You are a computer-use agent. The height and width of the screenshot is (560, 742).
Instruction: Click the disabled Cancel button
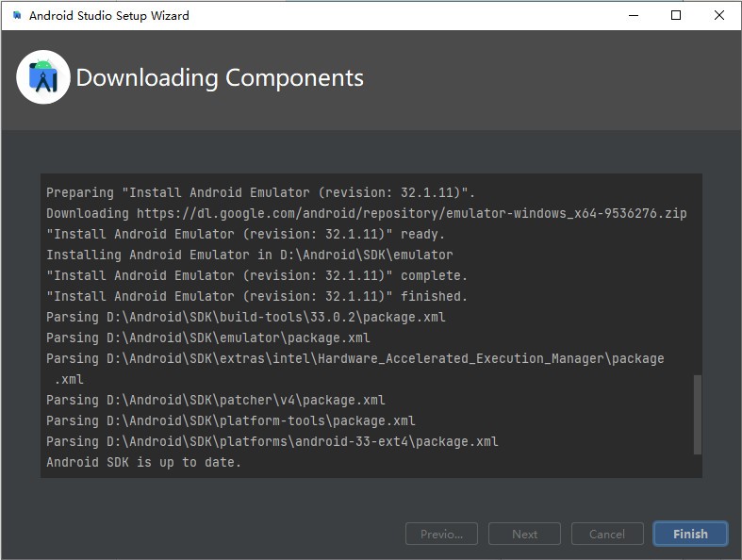(607, 534)
